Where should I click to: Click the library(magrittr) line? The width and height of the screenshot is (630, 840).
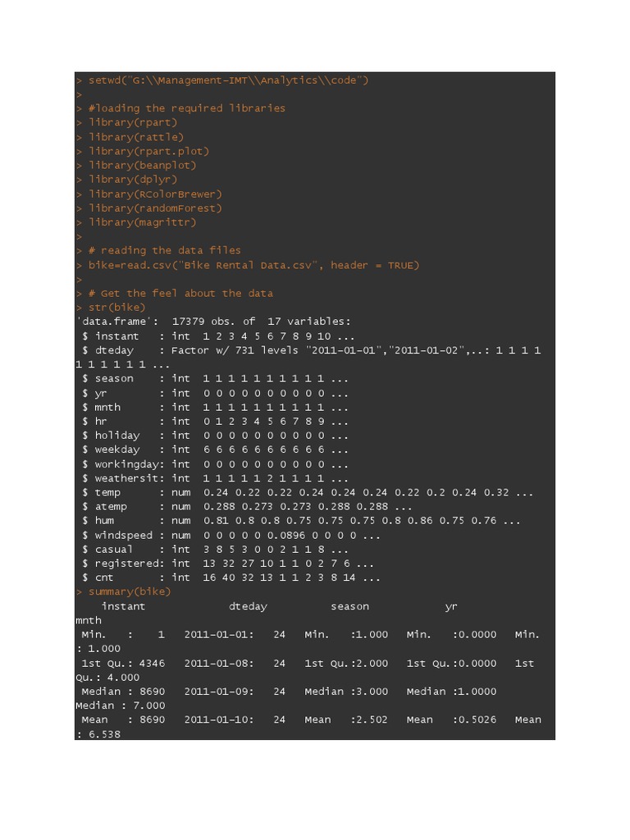143,222
